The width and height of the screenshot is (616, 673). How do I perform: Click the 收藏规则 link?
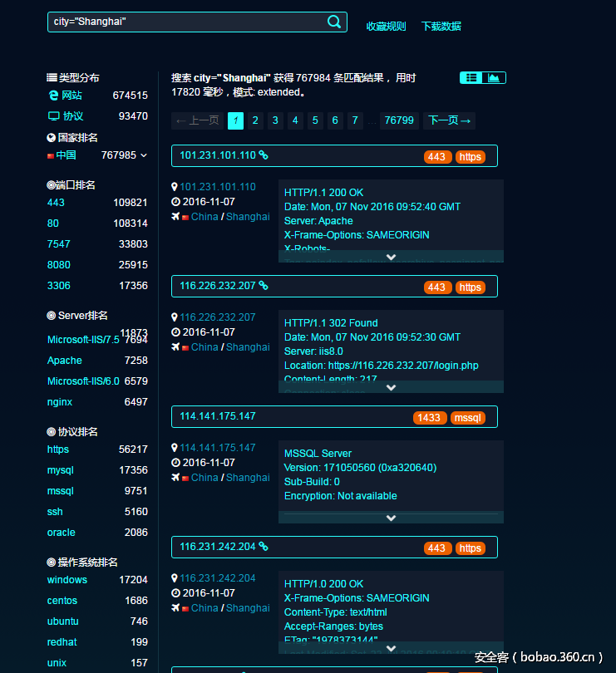tap(387, 27)
